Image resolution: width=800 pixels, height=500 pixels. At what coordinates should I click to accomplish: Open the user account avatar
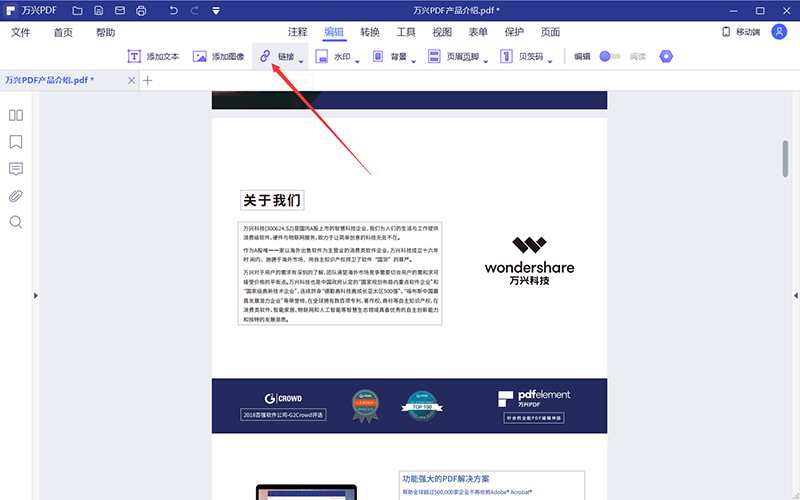(x=779, y=32)
